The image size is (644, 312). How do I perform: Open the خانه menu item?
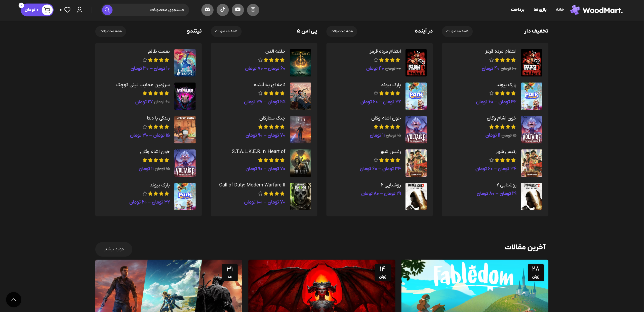coord(560,10)
